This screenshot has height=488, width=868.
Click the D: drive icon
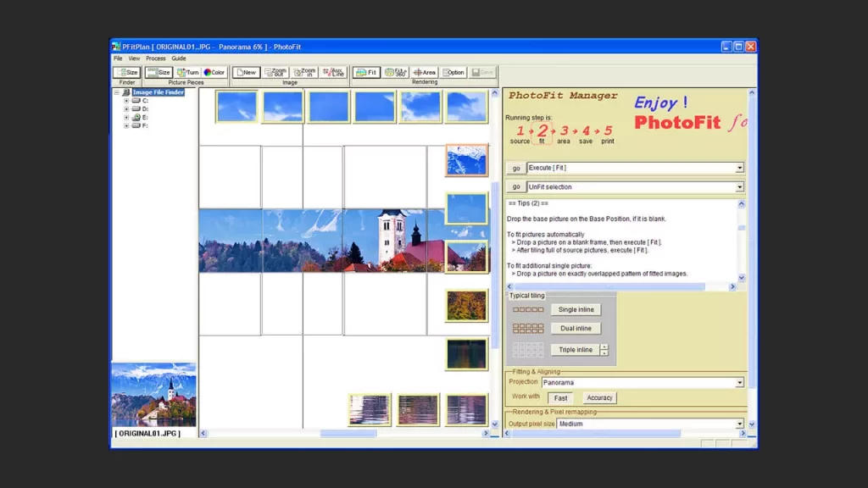click(x=136, y=109)
